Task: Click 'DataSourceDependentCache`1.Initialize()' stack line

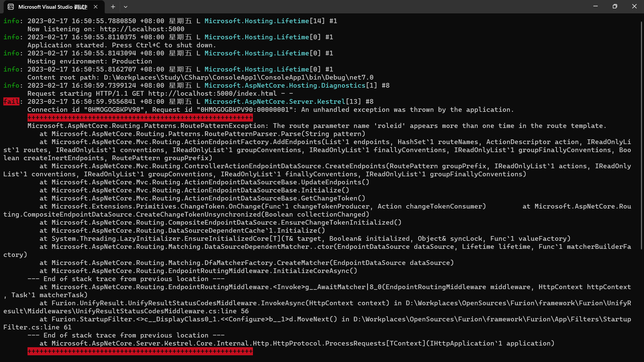Action: [x=182, y=230]
